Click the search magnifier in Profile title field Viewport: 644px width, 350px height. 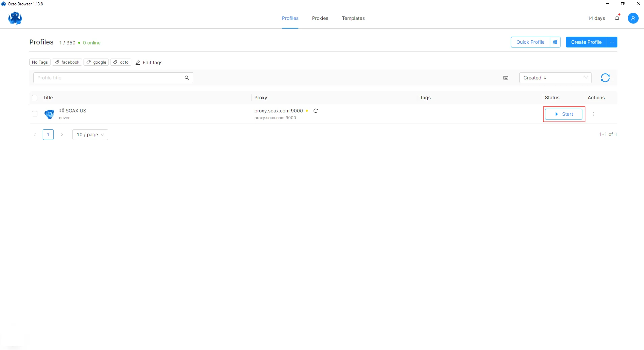[x=187, y=78]
